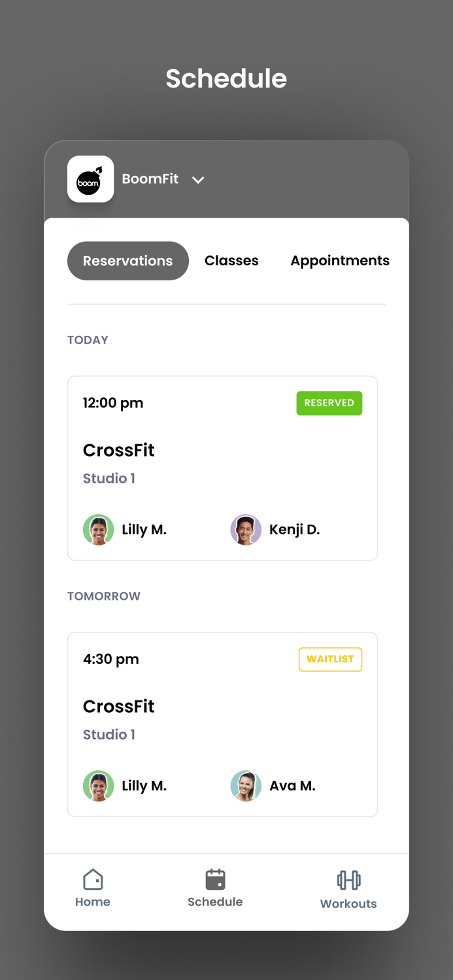Open the BoomFit gym switcher chevron
Screen dimensions: 453x980
pyautogui.click(x=198, y=180)
